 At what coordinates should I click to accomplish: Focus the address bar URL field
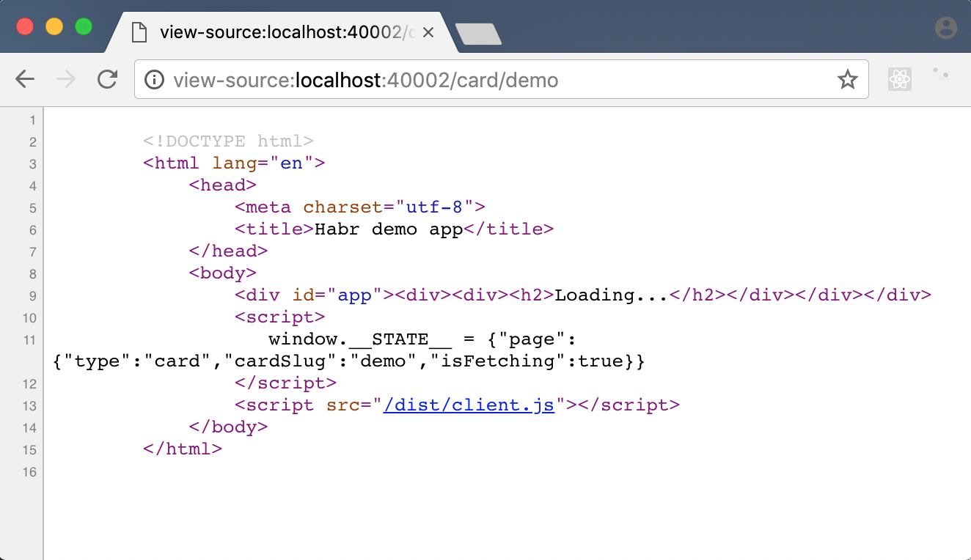click(501, 79)
